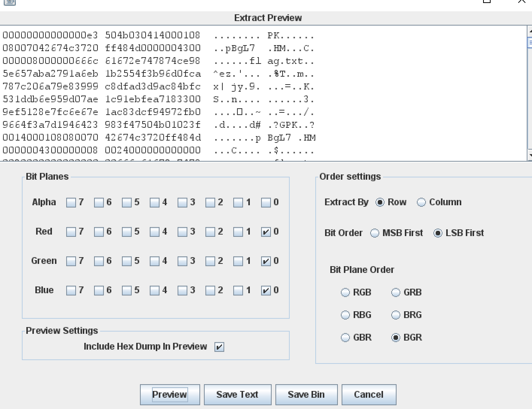This screenshot has height=409, width=532.
Task: Click the Save Text button
Action: tap(237, 394)
